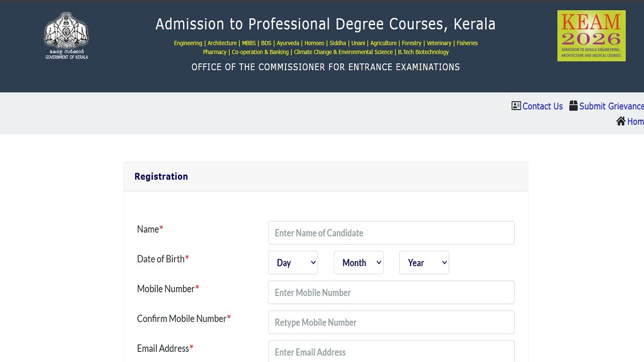Select the Retype Mobile Number field
This screenshot has height=362, width=644.
[391, 322]
